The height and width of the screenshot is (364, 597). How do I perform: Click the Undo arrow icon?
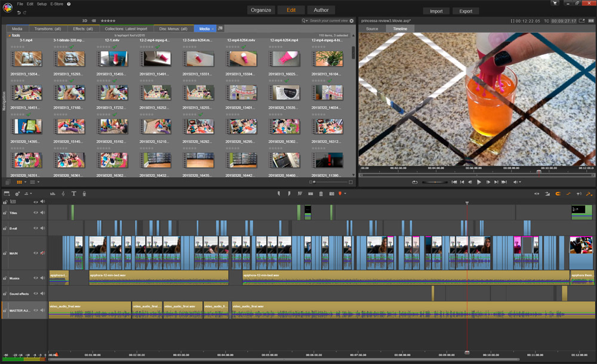(x=19, y=13)
